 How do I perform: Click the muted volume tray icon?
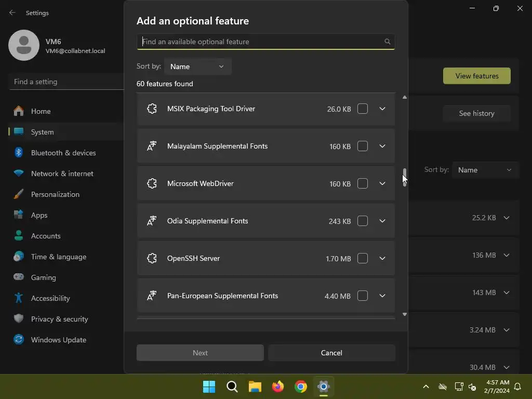point(472,387)
